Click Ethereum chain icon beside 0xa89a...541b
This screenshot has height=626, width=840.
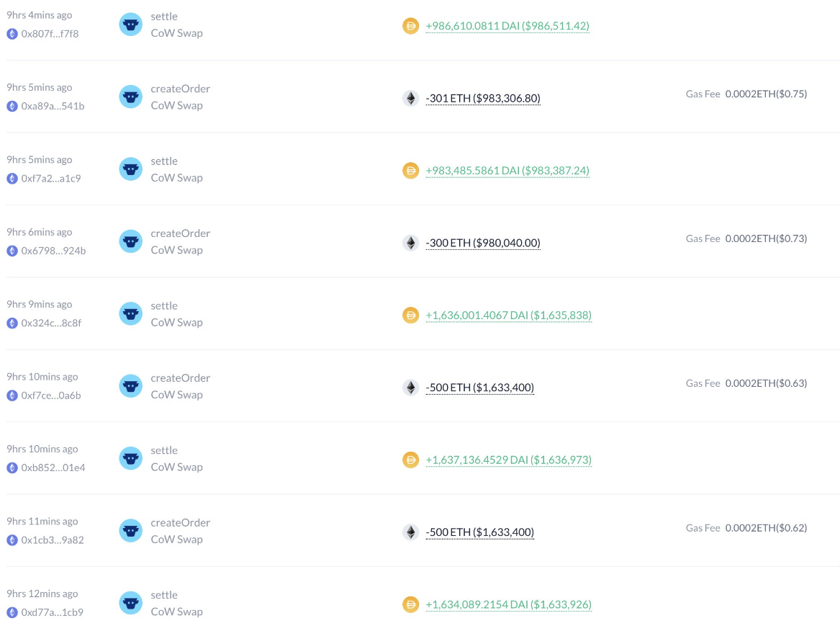point(12,107)
